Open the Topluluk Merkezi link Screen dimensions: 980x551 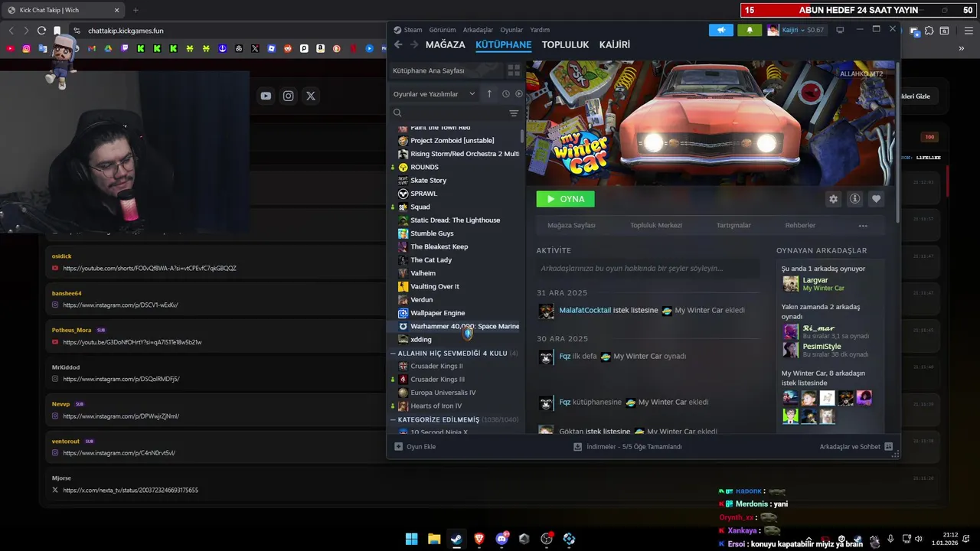pyautogui.click(x=656, y=226)
